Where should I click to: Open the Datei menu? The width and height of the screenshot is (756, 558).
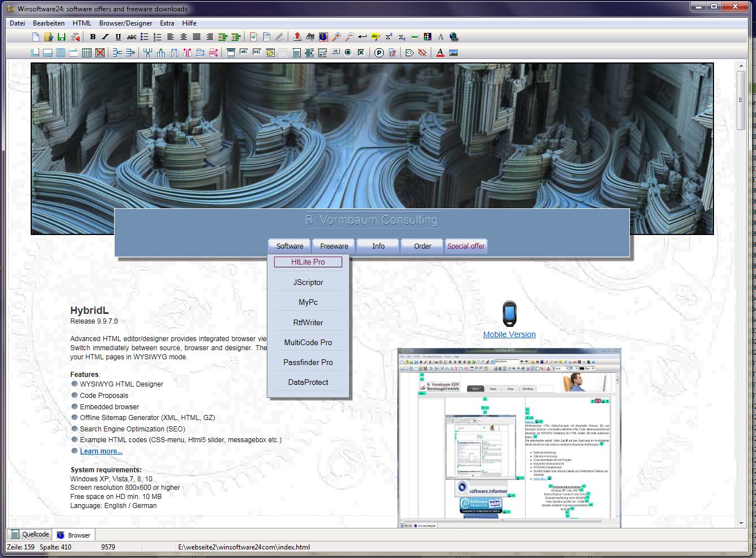18,23
